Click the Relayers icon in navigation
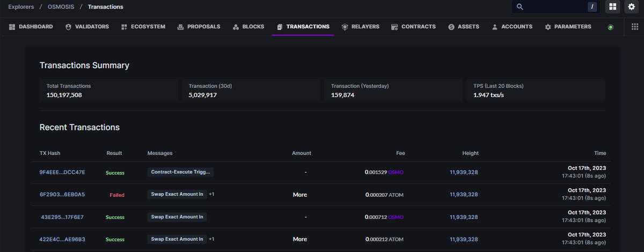Image resolution: width=644 pixels, height=252 pixels. tap(345, 27)
